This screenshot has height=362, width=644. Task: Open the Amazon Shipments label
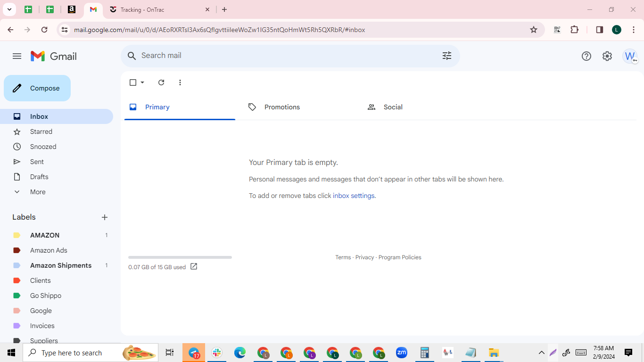coord(57,265)
